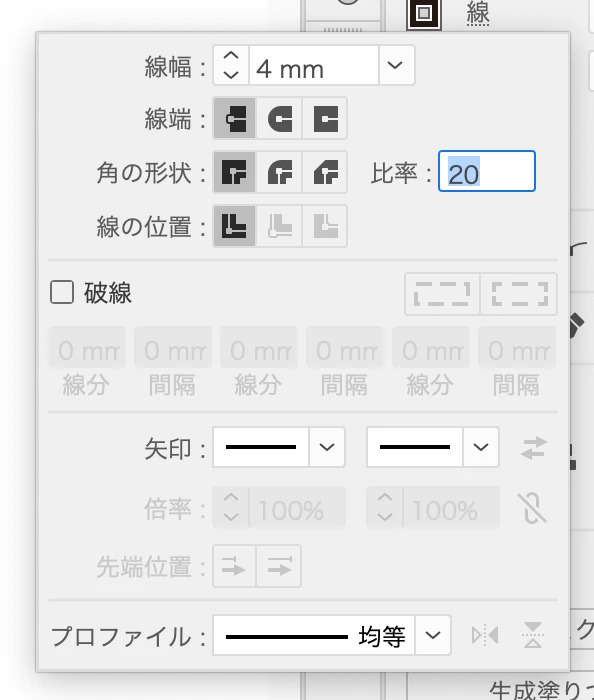
Task: Decrease stroke width with down stepper
Action: point(231,75)
